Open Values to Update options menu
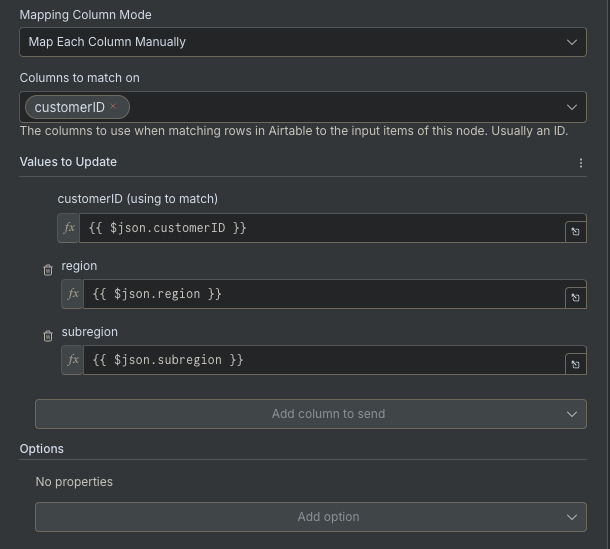Viewport: 610px width, 549px height. (581, 163)
